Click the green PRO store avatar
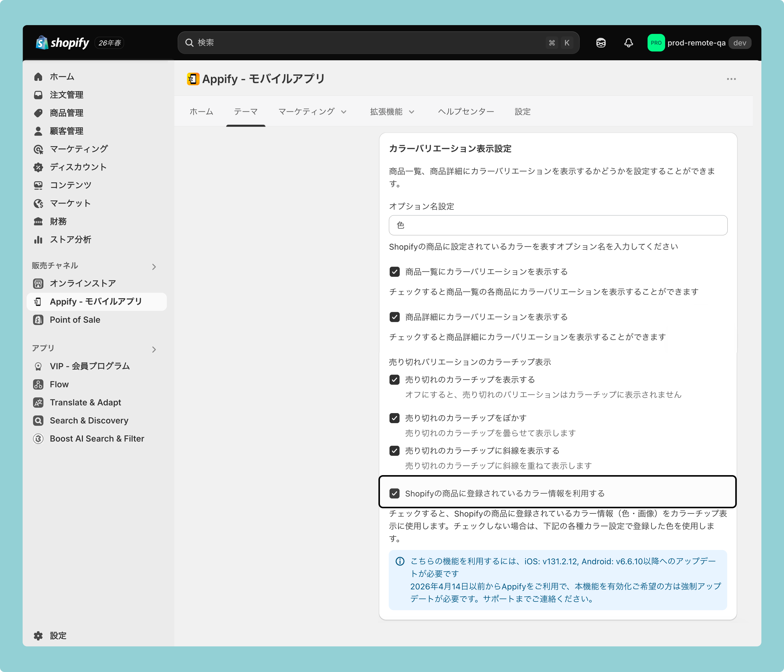Viewport: 784px width, 672px height. 656,43
